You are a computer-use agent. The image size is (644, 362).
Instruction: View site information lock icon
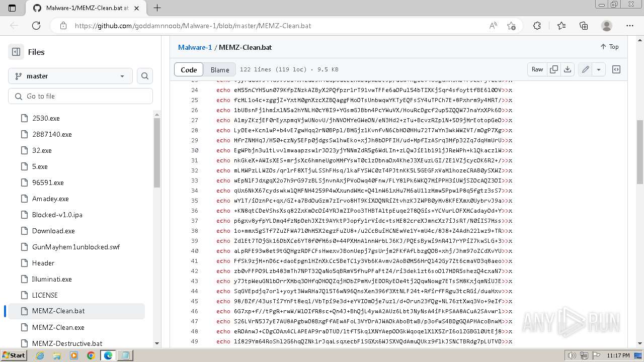coord(63,26)
